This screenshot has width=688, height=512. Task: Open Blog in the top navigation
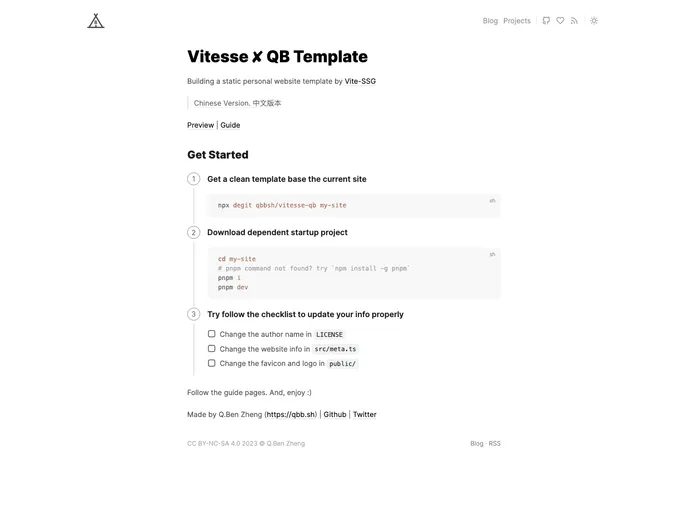(490, 20)
